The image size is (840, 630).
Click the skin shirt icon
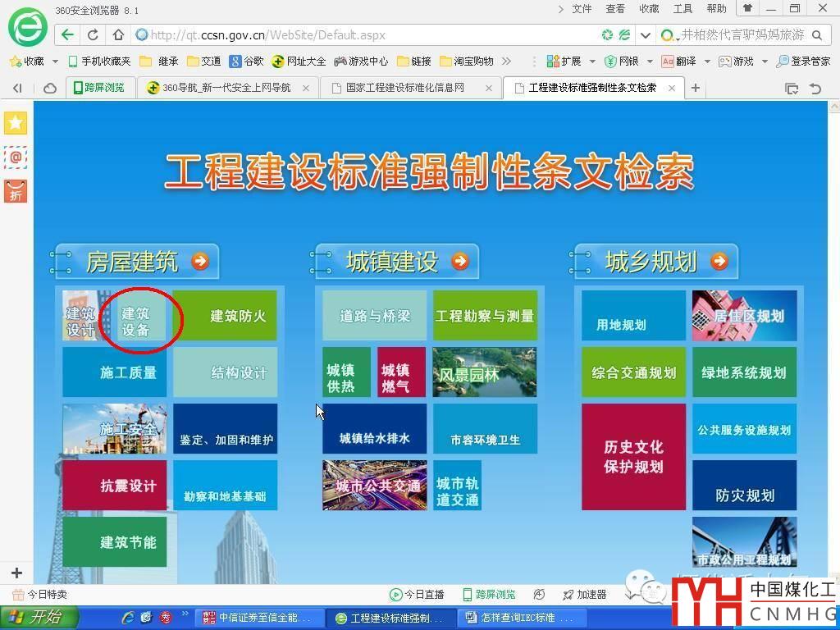click(x=747, y=8)
